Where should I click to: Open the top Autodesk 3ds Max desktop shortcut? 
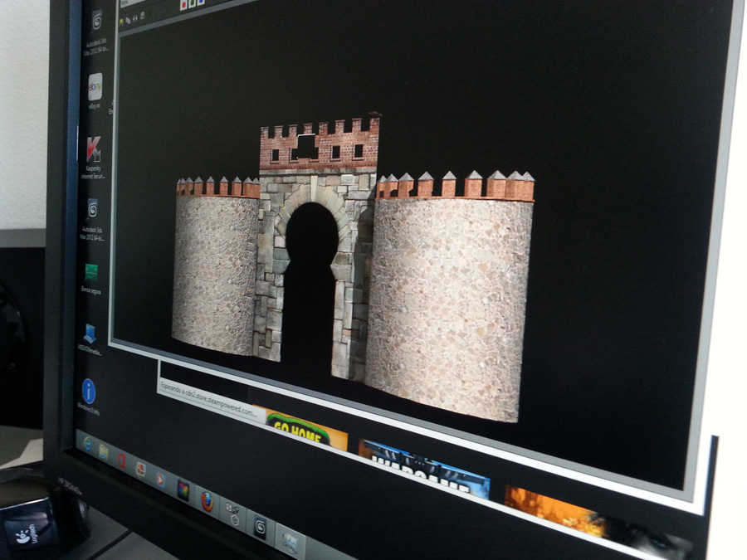pos(97,21)
